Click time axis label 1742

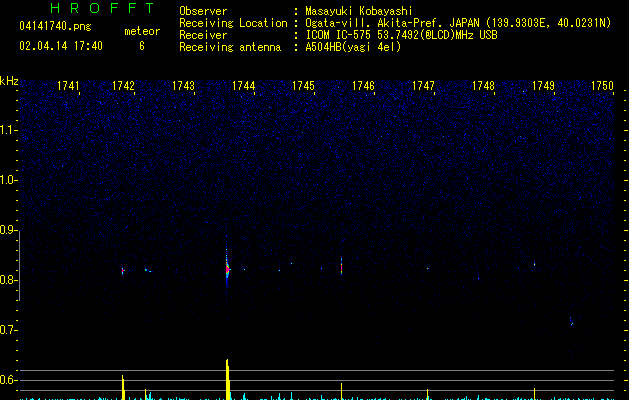pos(123,86)
